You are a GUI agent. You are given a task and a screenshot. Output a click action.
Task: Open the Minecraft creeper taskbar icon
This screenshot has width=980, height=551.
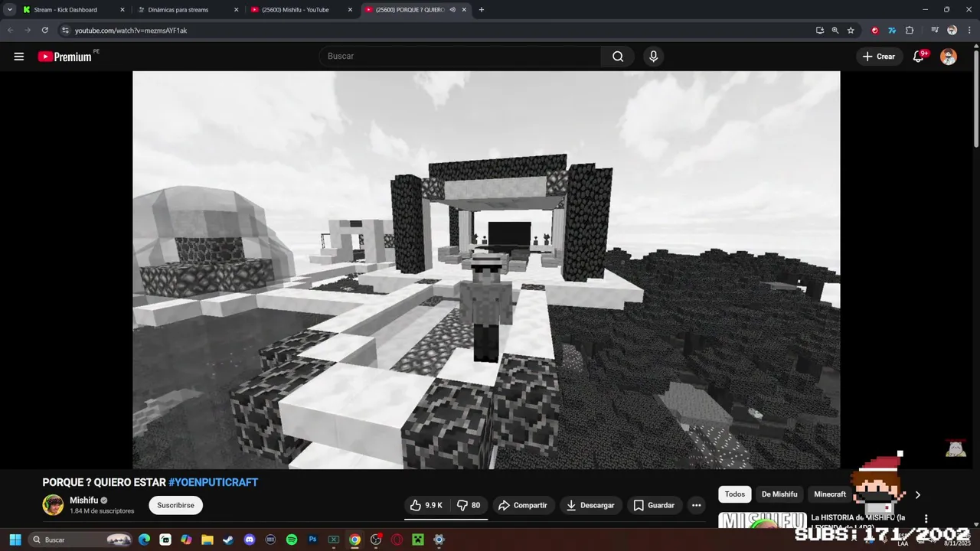417,540
